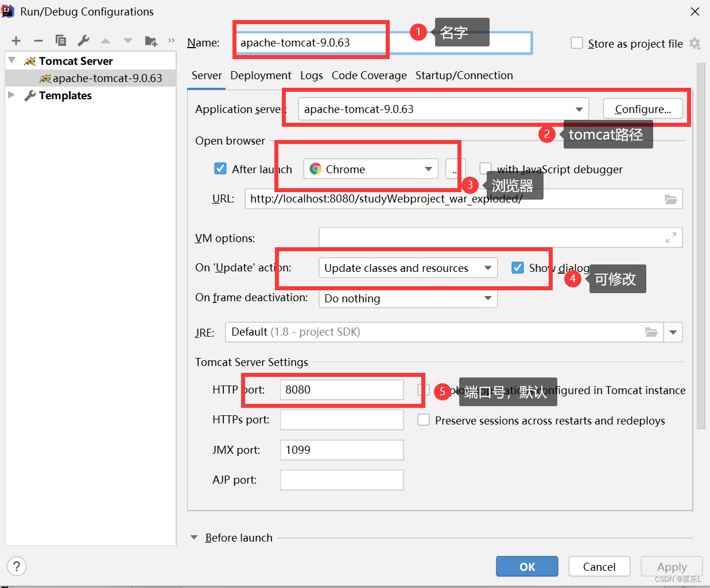The image size is (710, 588).
Task: Uncheck After launch checkbox
Action: [x=220, y=168]
